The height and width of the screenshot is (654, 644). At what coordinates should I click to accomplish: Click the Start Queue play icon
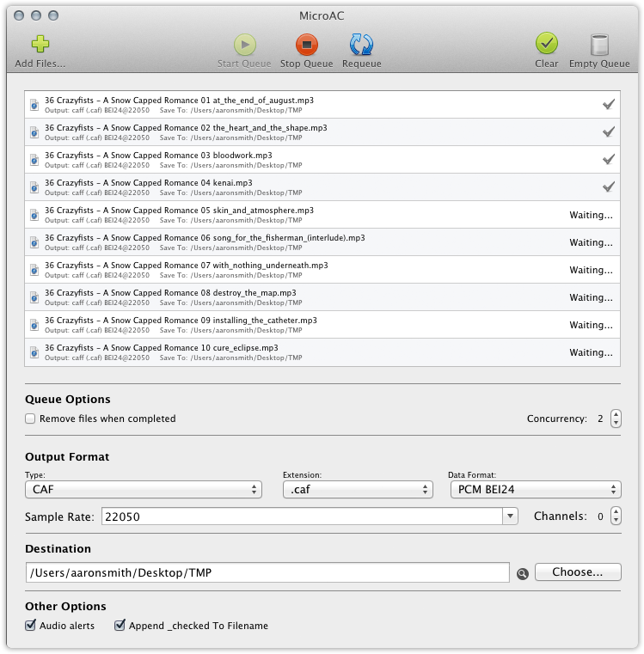click(244, 45)
